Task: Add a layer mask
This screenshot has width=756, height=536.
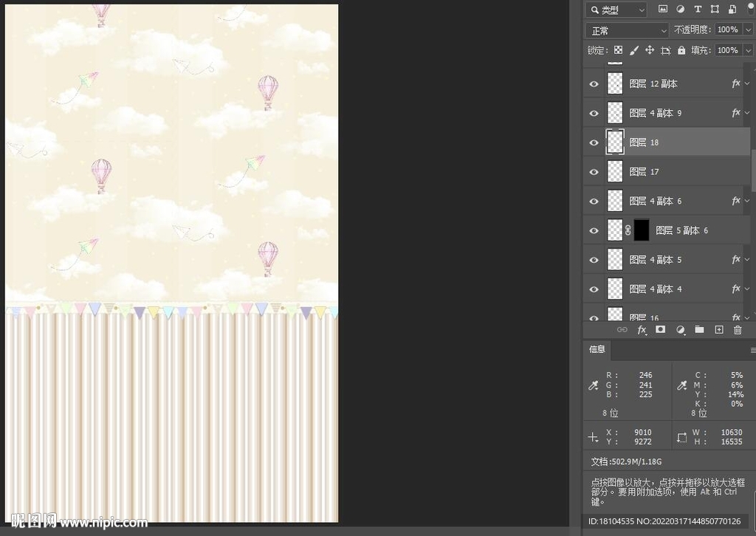Action: pyautogui.click(x=661, y=330)
